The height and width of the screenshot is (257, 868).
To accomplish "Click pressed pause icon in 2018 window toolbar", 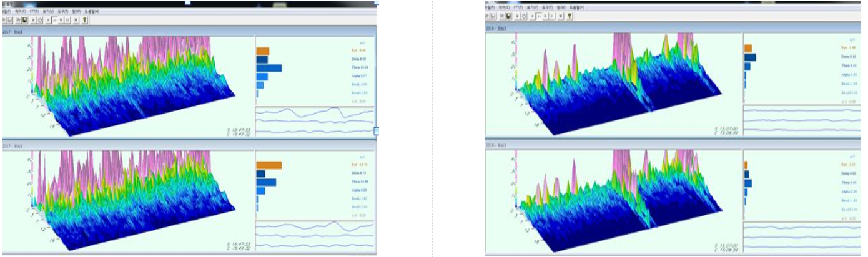I will pyautogui.click(x=539, y=16).
